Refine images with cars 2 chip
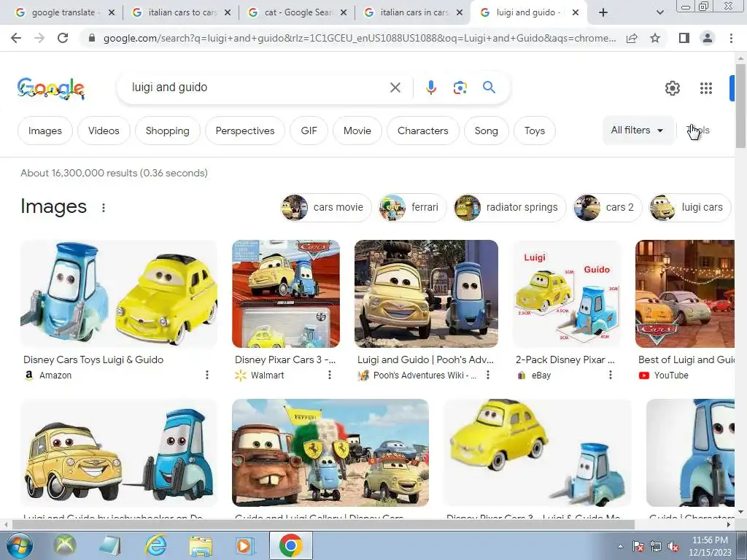This screenshot has width=747, height=560. point(608,208)
